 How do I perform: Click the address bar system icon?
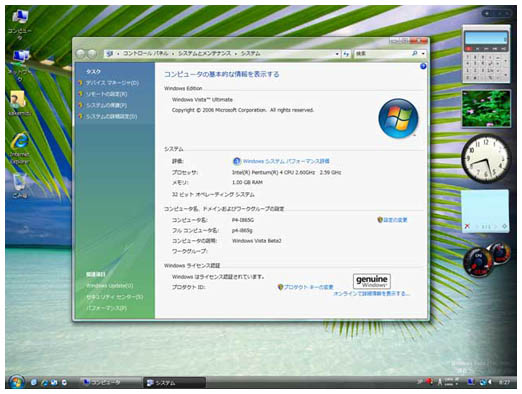[110, 53]
